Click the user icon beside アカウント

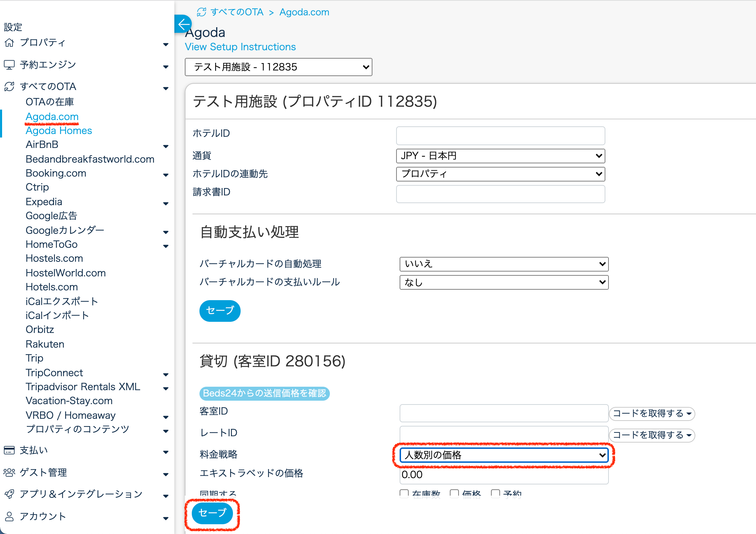point(9,517)
